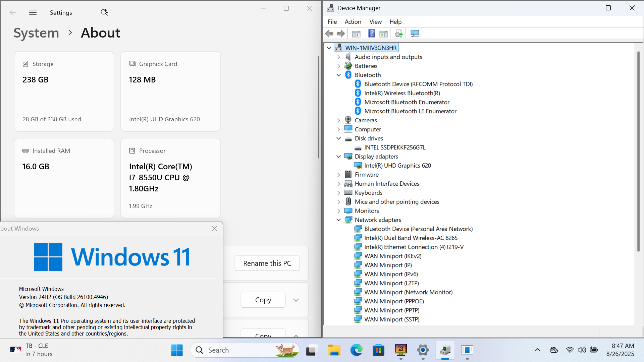The height and width of the screenshot is (362, 644).
Task: Close the About Windows dialog
Action: (x=215, y=228)
